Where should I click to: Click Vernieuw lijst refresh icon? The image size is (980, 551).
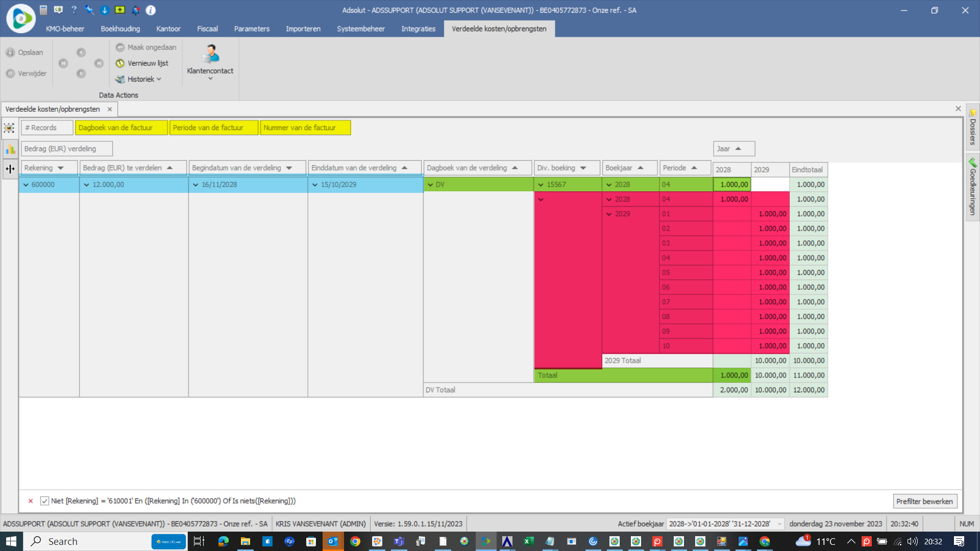[120, 63]
